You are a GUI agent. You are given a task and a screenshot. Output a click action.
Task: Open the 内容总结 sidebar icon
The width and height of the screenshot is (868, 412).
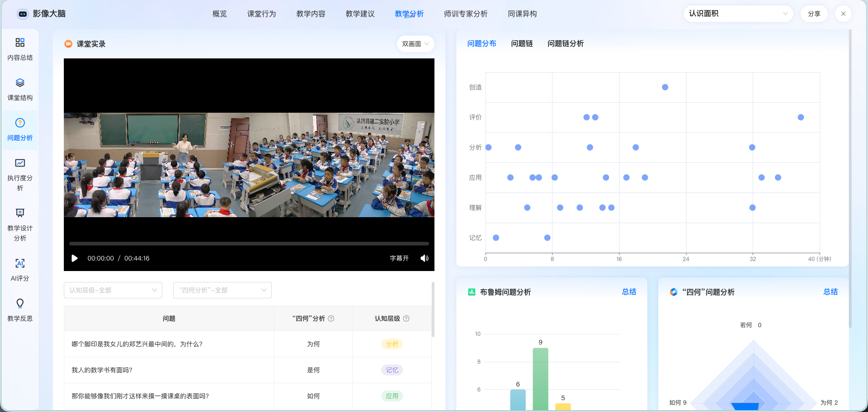pos(20,43)
